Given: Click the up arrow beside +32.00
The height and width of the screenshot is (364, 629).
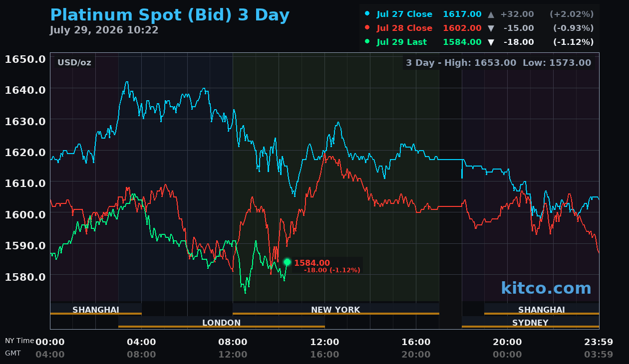Looking at the screenshot, I should (x=491, y=14).
